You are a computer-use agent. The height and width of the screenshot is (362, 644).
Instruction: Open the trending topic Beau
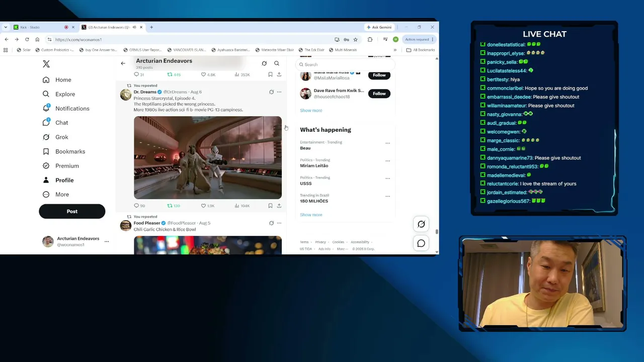(x=305, y=148)
